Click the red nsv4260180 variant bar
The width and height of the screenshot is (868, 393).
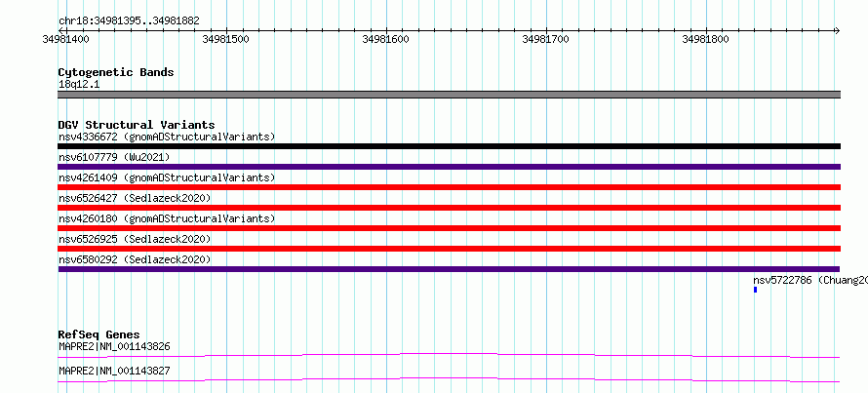pyautogui.click(x=449, y=228)
